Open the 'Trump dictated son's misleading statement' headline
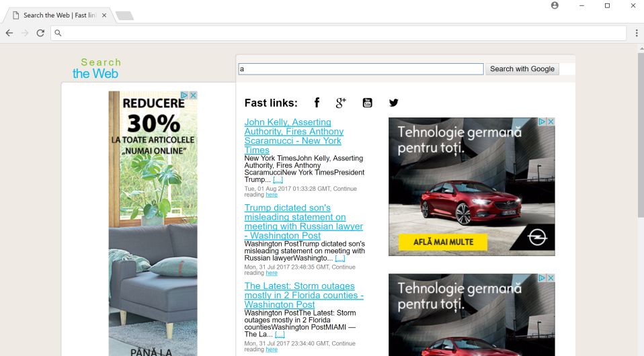 304,222
